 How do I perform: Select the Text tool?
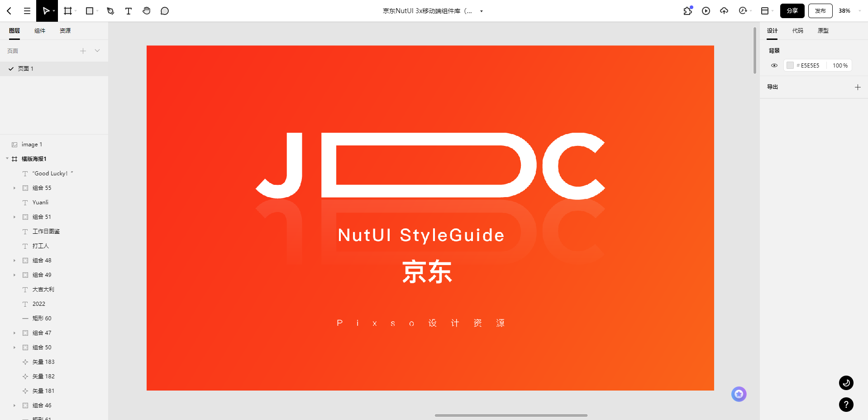[129, 11]
